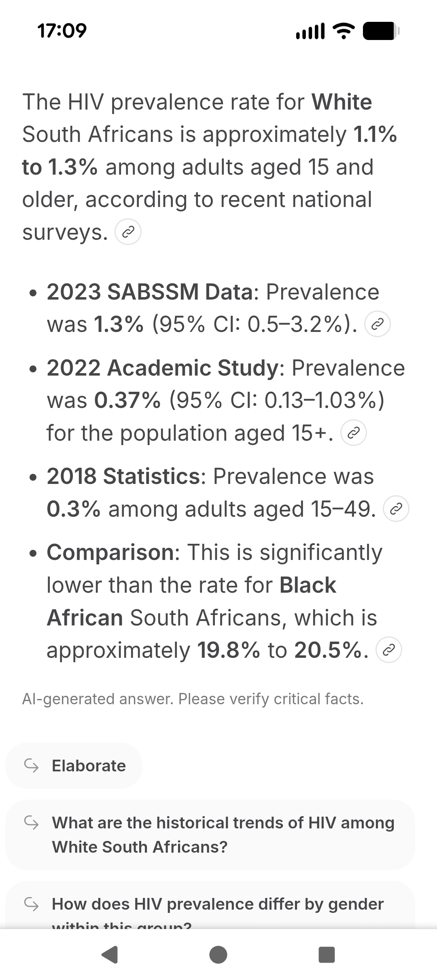Open citation link for 2022 Academic Study
Viewport: 437px width, 980px height.
click(x=354, y=433)
